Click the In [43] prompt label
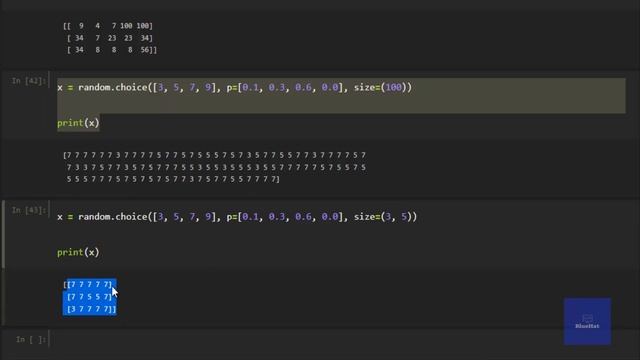 coord(29,210)
